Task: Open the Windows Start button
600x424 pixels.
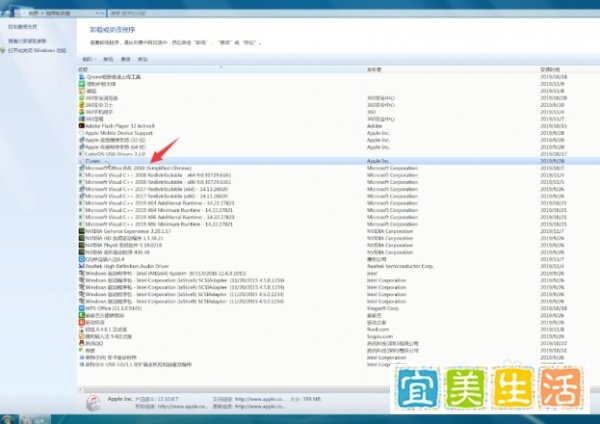Action: 6,420
